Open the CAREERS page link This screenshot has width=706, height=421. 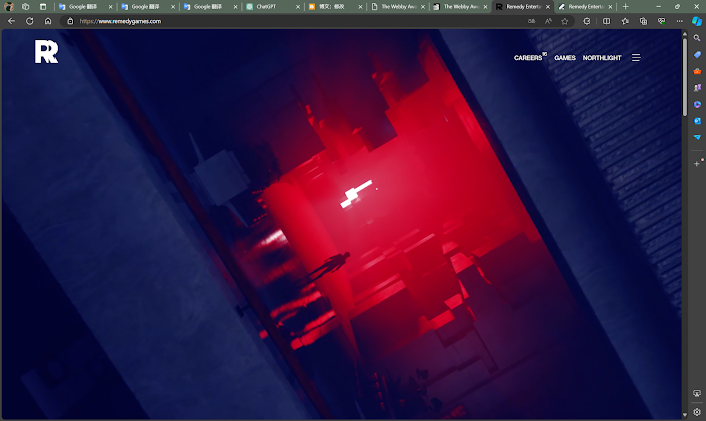click(528, 58)
